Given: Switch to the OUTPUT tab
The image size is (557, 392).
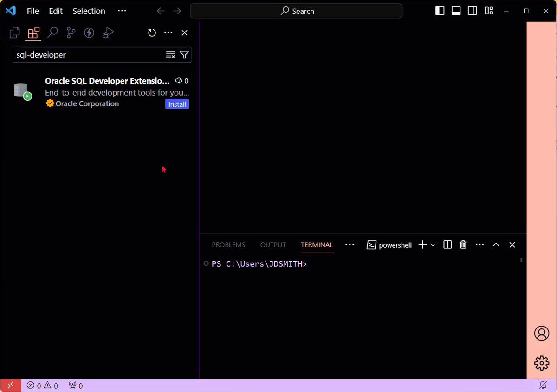Looking at the screenshot, I should pos(273,245).
